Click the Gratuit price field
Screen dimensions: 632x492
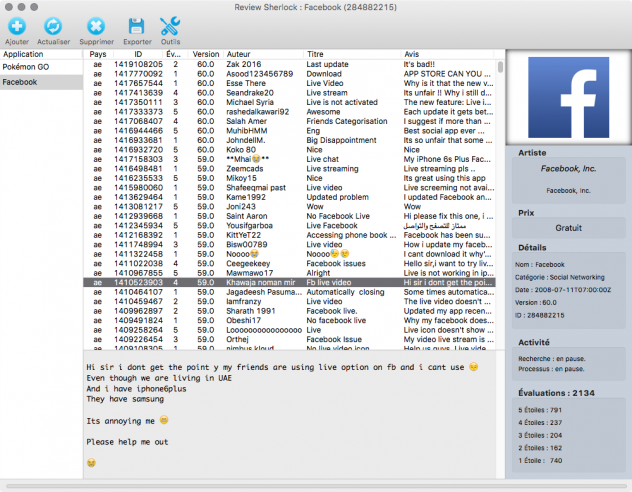[568, 228]
